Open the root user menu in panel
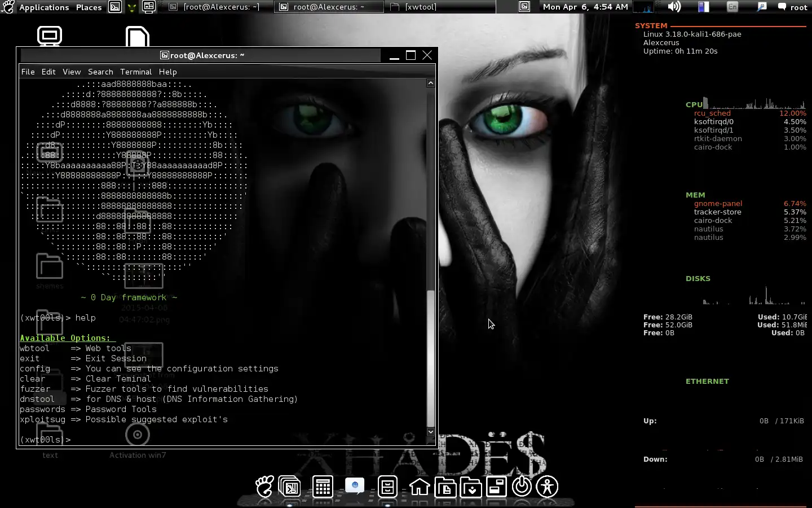This screenshot has height=508, width=812. (x=793, y=7)
